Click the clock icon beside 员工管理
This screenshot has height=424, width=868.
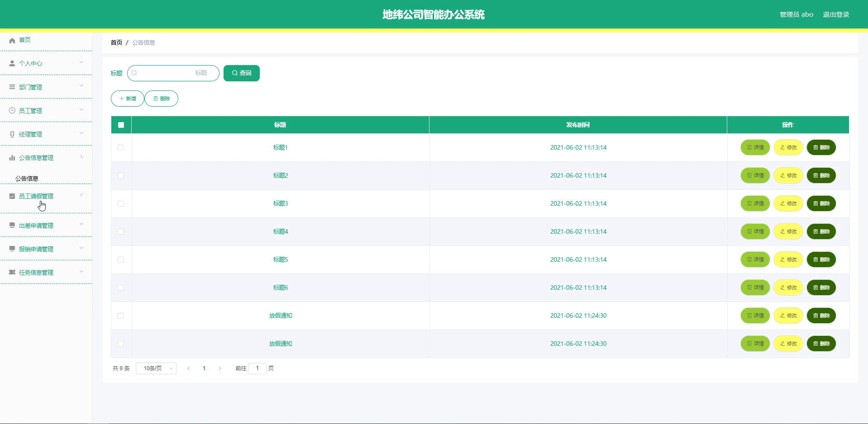(x=12, y=110)
